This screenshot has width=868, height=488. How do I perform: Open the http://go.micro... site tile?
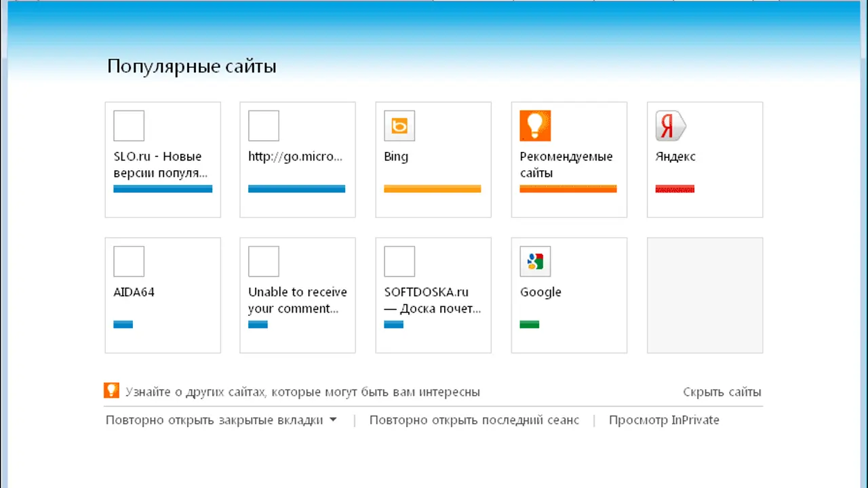(x=298, y=159)
